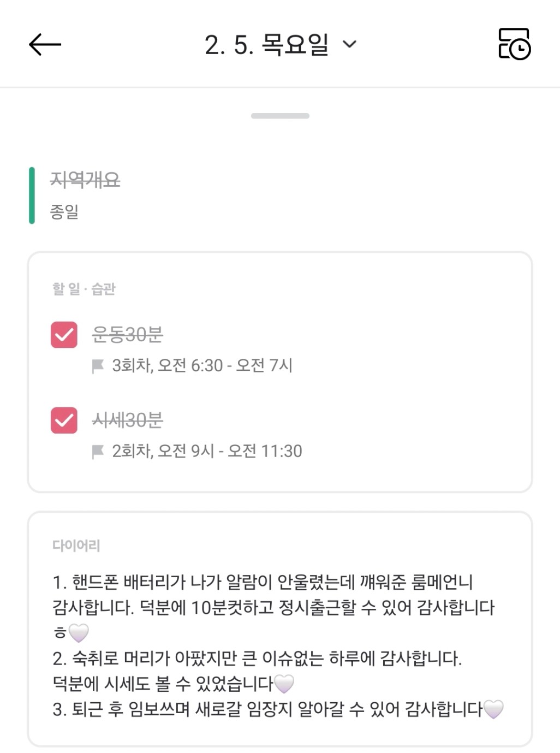
Task: Tap the 다이어리 section header
Action: tap(76, 545)
